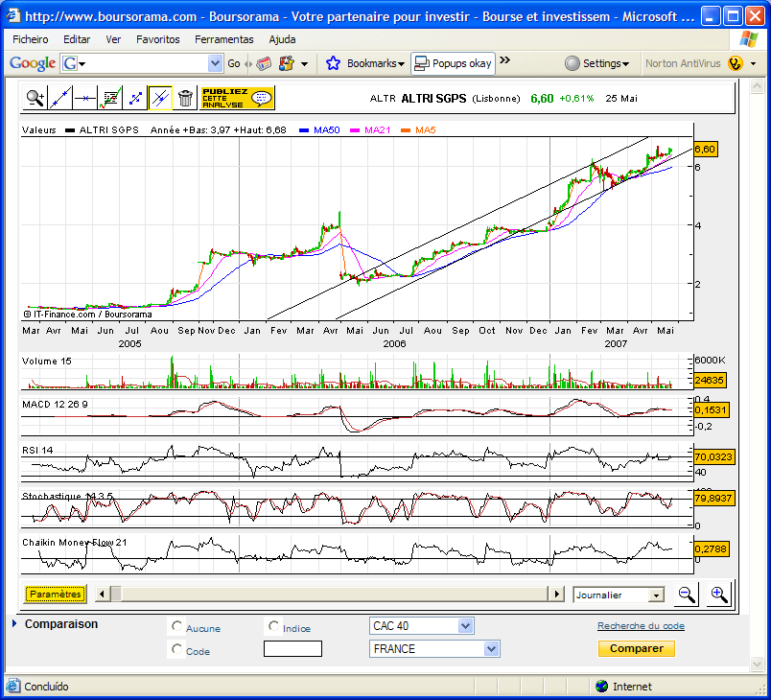Select the horizontal line drawing tool
The image size is (771, 700).
[x=85, y=98]
